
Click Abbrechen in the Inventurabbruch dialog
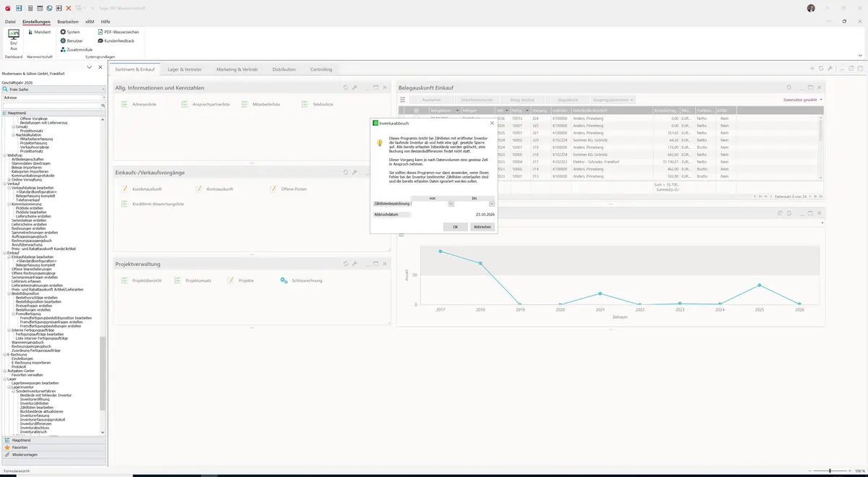coord(482,227)
